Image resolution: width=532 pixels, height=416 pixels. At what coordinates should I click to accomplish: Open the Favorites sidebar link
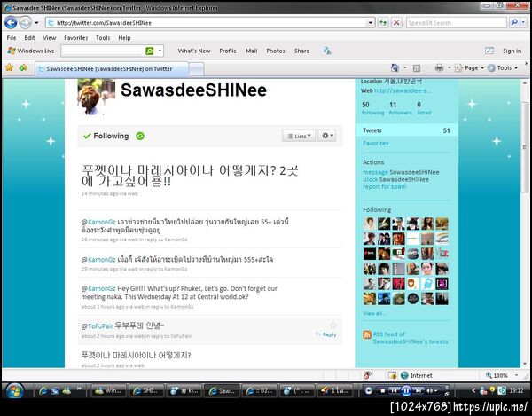376,144
